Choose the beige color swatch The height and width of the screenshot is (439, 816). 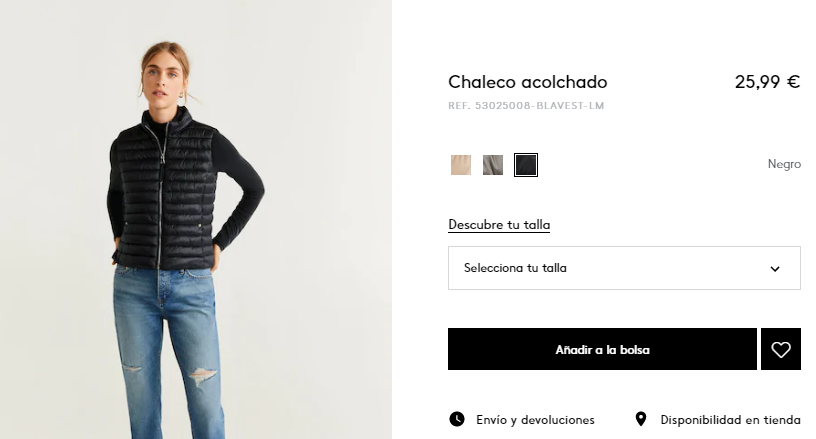pyautogui.click(x=461, y=165)
